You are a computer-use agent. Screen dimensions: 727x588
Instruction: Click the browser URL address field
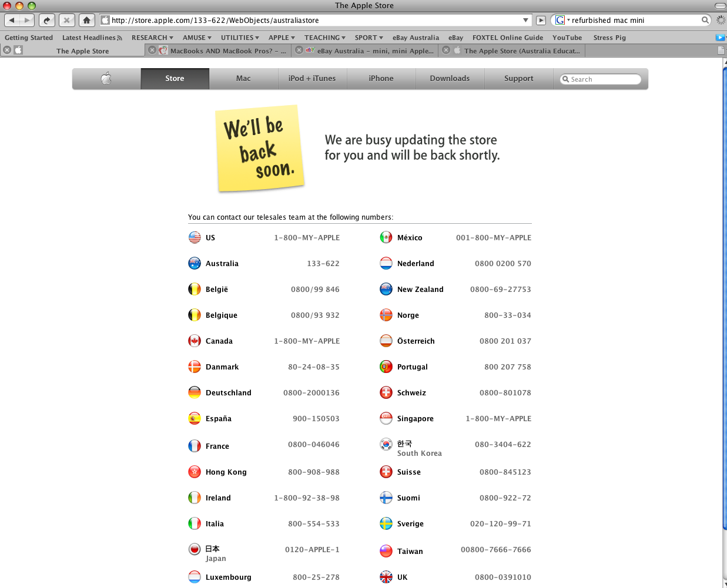coord(315,20)
